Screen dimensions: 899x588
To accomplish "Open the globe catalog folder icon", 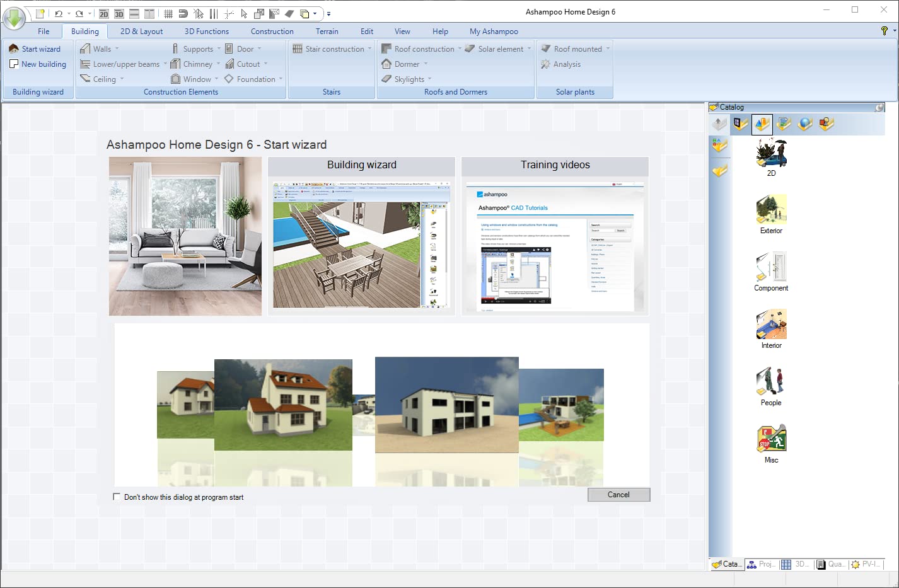I will tap(805, 124).
